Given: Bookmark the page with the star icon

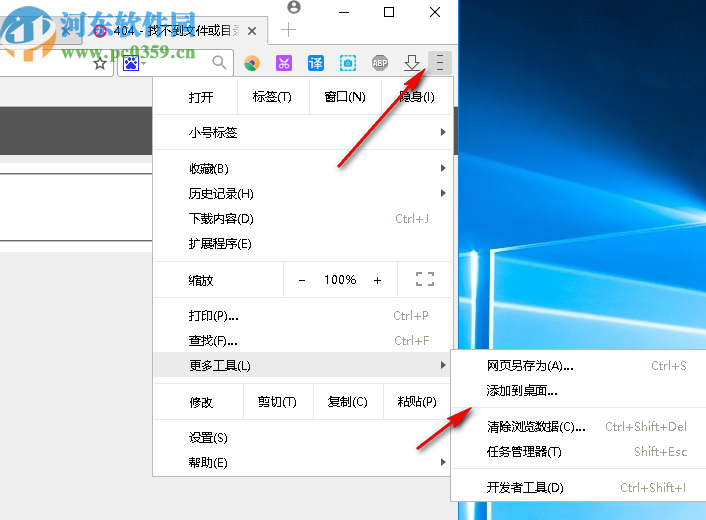Looking at the screenshot, I should click(100, 63).
